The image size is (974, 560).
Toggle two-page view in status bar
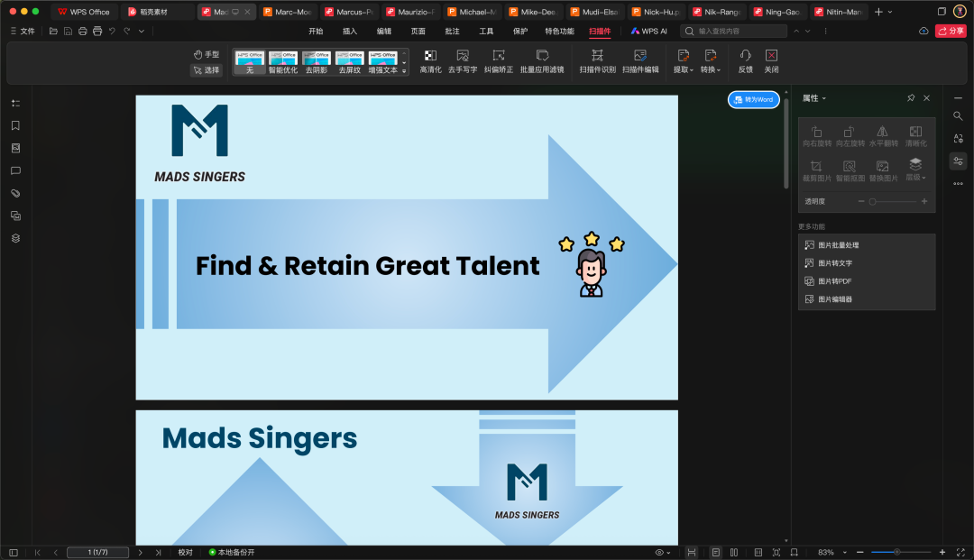(x=734, y=552)
